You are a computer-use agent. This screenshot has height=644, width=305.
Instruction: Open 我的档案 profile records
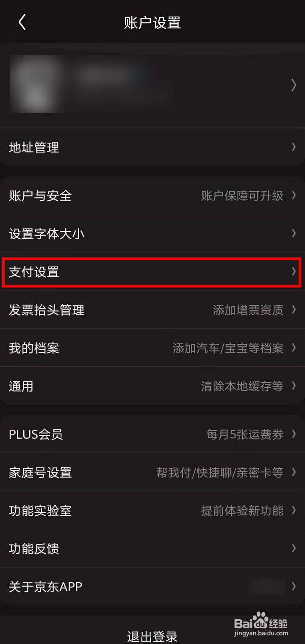[x=152, y=348]
